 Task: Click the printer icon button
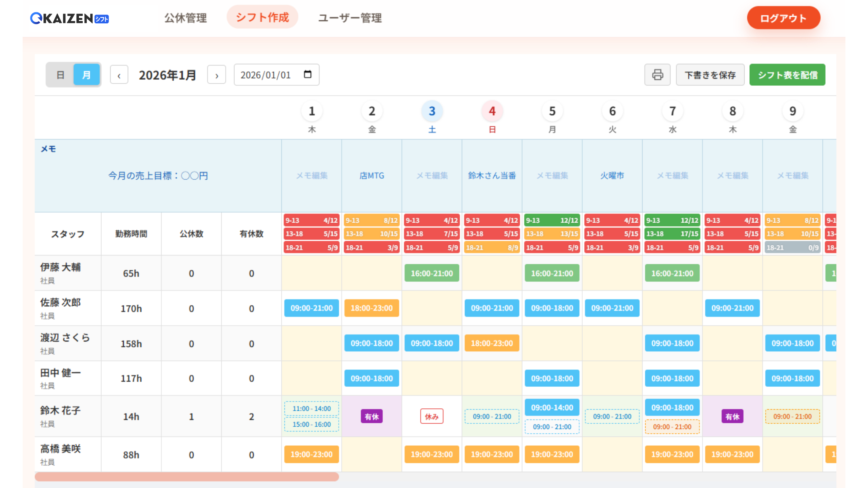pos(657,75)
